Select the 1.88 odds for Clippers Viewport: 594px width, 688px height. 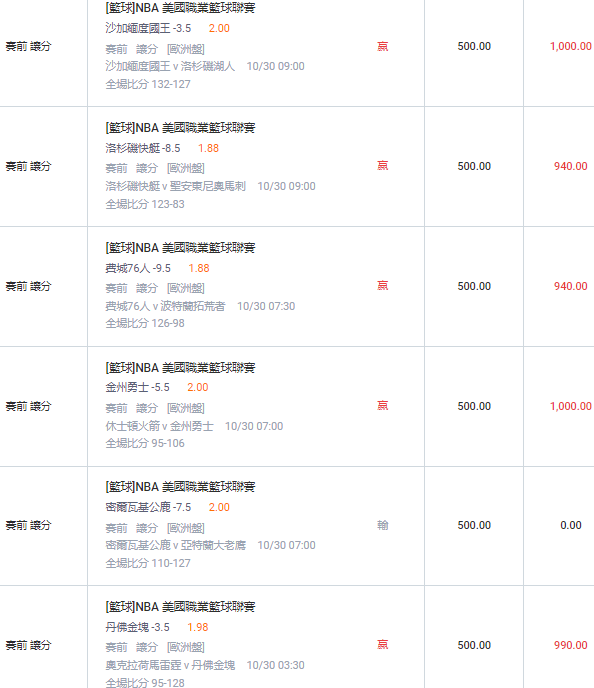click(208, 148)
